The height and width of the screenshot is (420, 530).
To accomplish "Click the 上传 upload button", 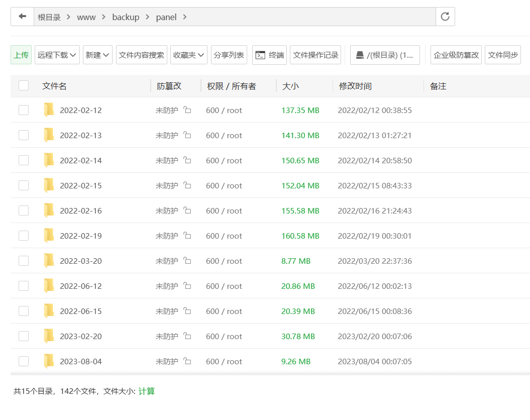I will (x=21, y=55).
